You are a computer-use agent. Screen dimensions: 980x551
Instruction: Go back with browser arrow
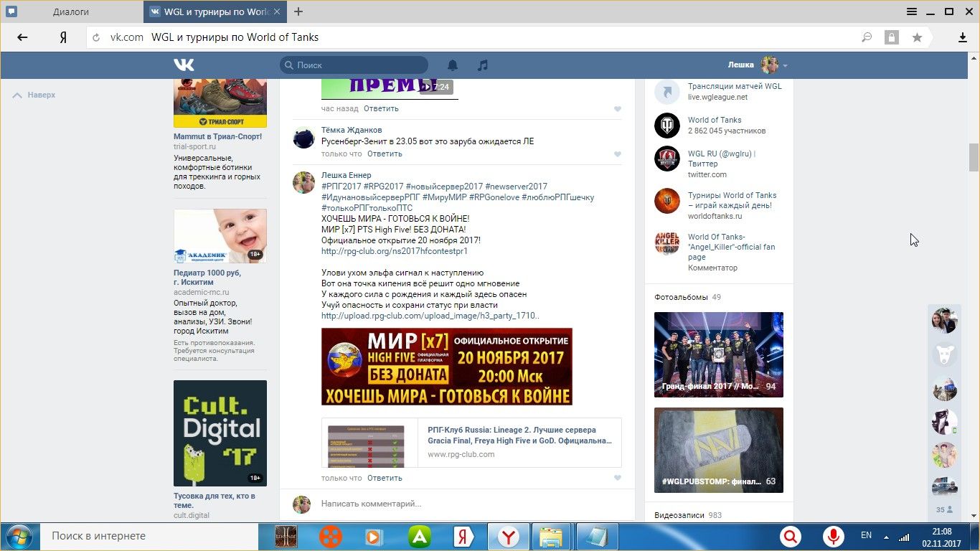[x=22, y=37]
